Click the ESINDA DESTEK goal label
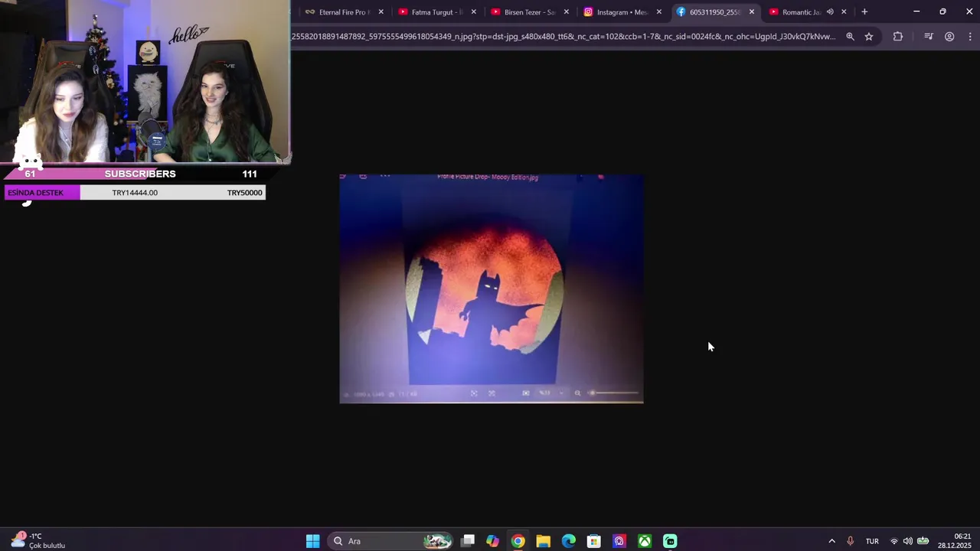The image size is (980, 551). coord(35,193)
